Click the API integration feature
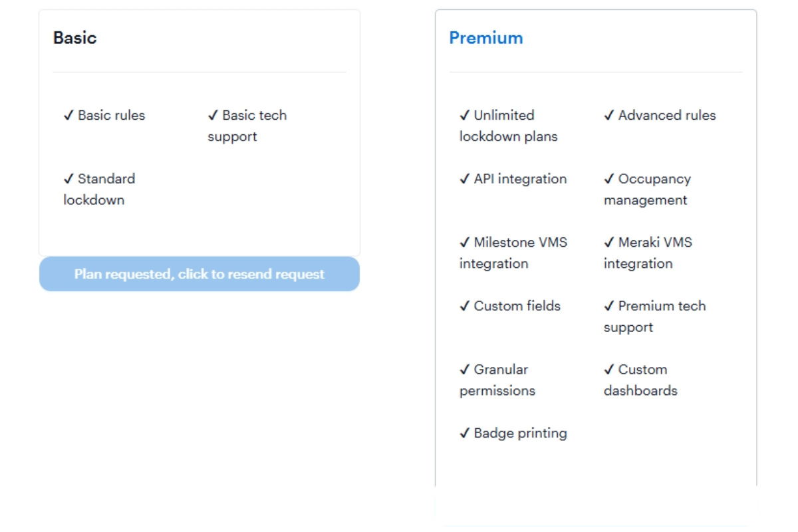Image resolution: width=798 pixels, height=532 pixels. [513, 179]
